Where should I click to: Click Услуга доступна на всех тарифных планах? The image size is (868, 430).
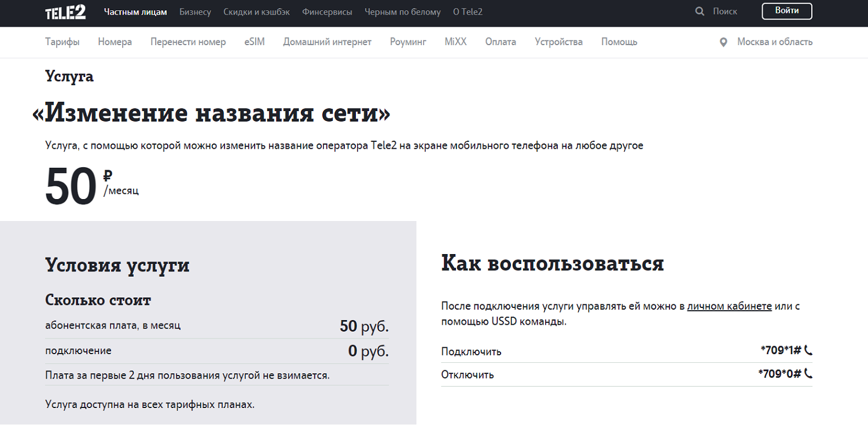pos(150,404)
